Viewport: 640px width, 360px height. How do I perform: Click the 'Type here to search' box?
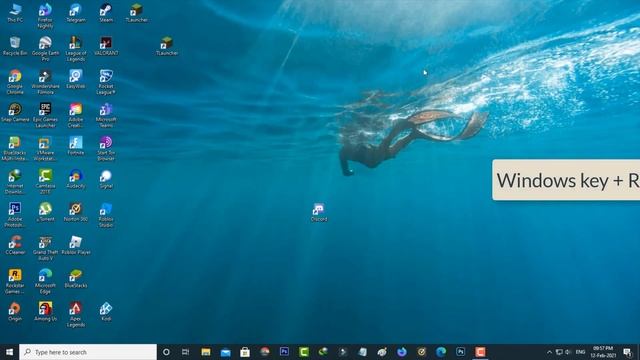pos(88,352)
